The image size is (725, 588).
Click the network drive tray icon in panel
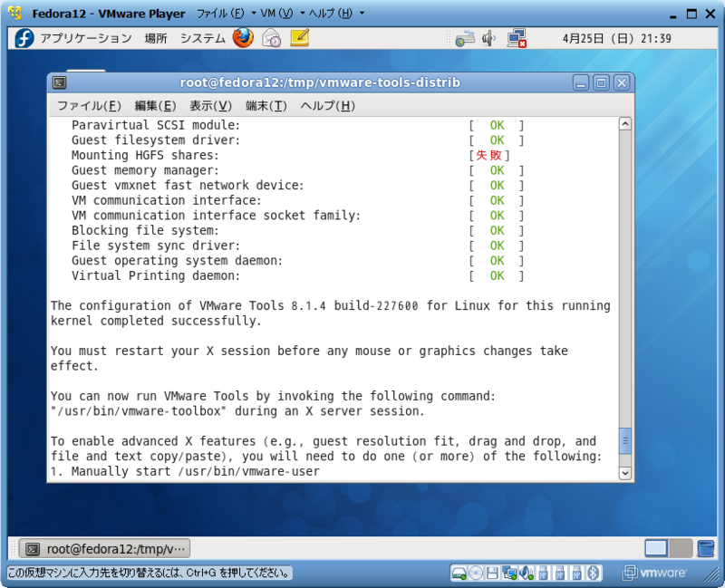[465, 38]
